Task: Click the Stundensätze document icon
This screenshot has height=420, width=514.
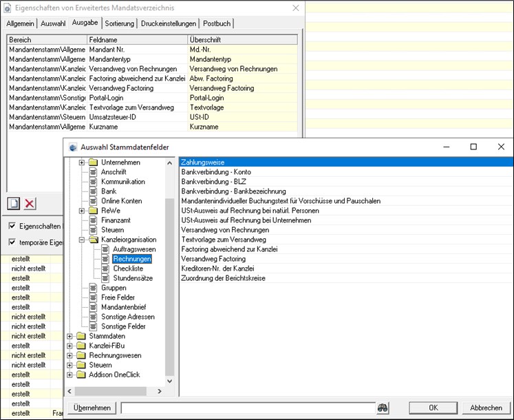Action: pos(105,278)
